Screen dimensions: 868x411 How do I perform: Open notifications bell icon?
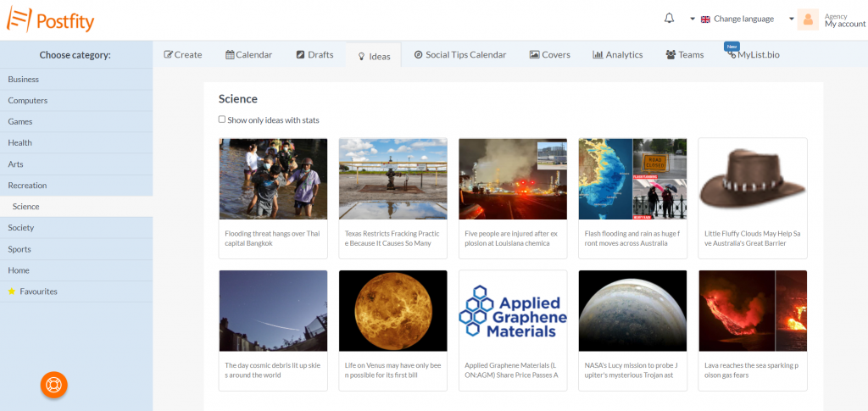[x=670, y=19]
